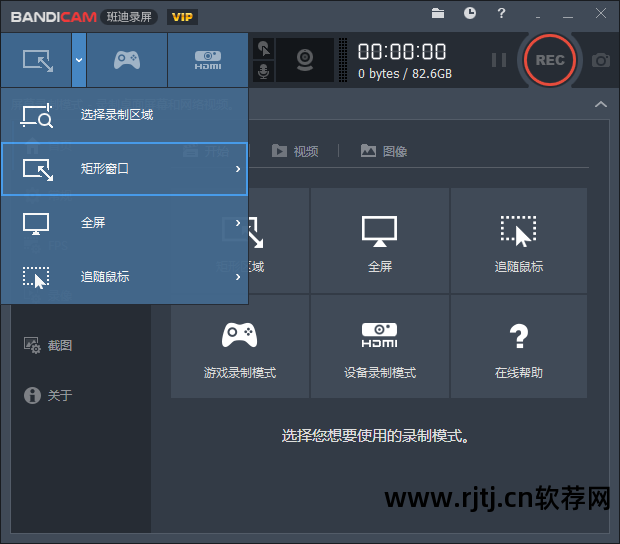
Task: Start recording with the REC button
Action: (550, 60)
